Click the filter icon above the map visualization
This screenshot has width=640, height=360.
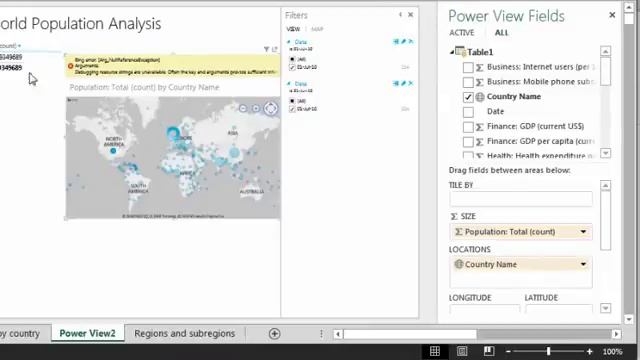(x=267, y=49)
